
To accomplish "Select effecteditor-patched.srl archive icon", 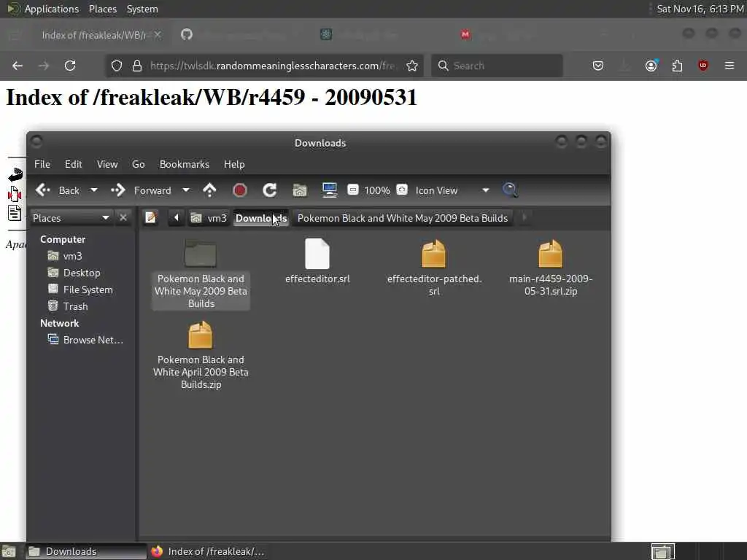I will tap(434, 254).
